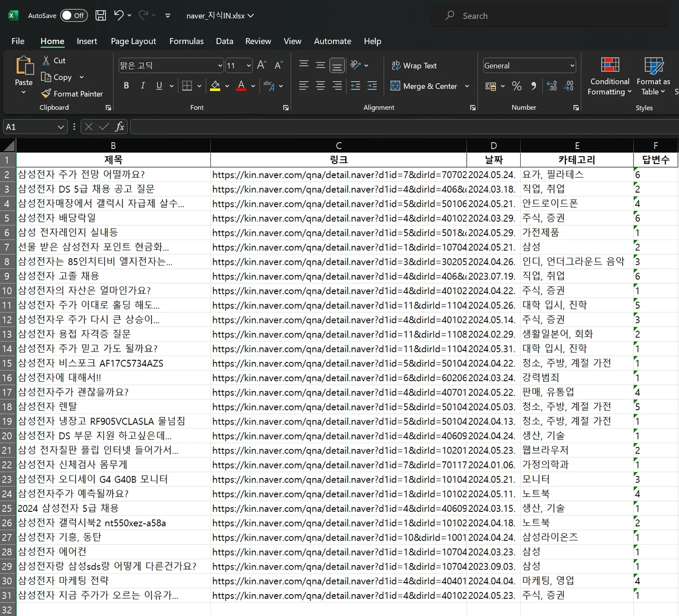The width and height of the screenshot is (679, 616).
Task: Toggle AutoSave switch
Action: [73, 16]
